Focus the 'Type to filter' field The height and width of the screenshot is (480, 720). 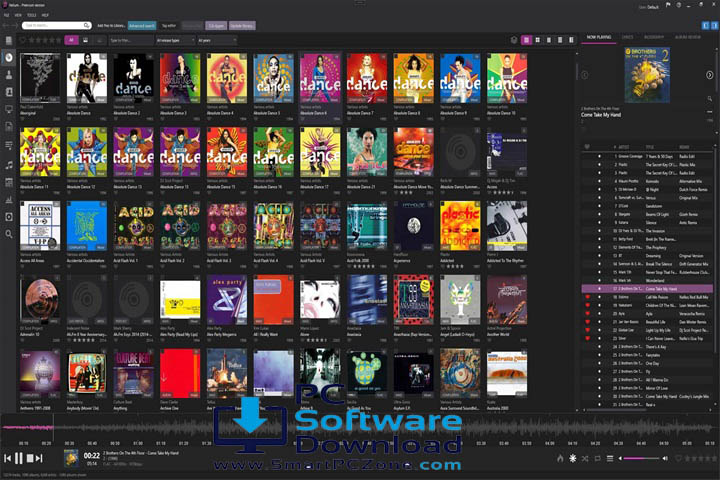point(130,40)
